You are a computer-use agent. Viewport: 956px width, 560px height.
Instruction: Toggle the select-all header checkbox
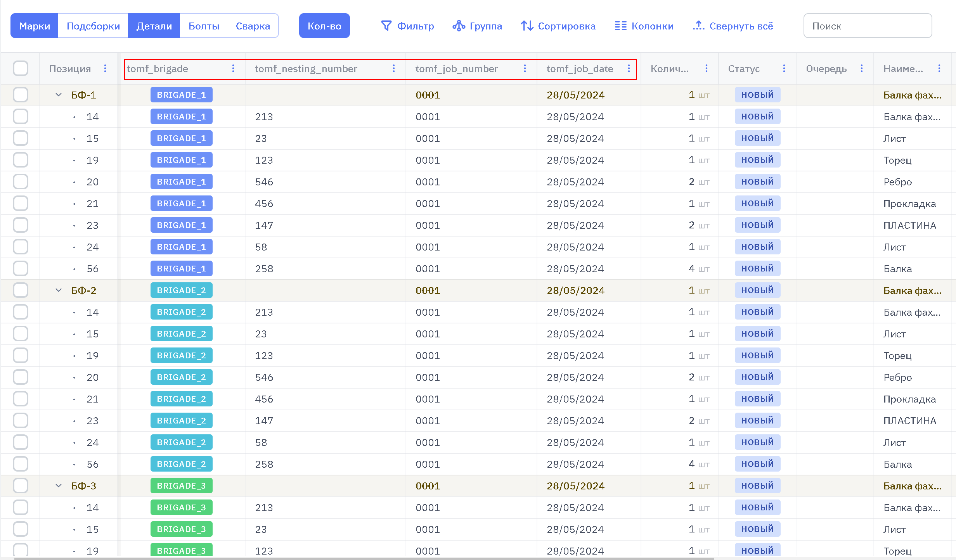point(21,68)
